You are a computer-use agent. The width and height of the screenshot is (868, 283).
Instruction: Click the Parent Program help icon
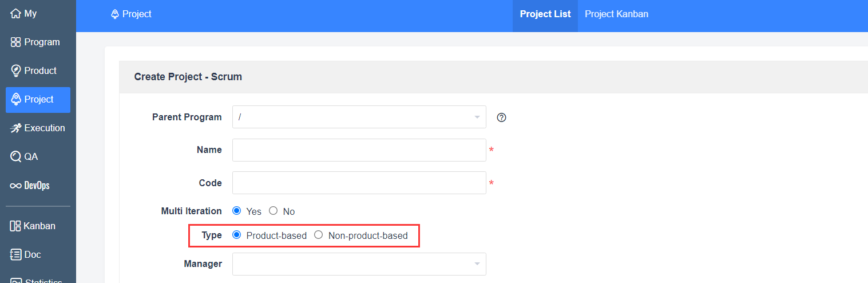502,117
